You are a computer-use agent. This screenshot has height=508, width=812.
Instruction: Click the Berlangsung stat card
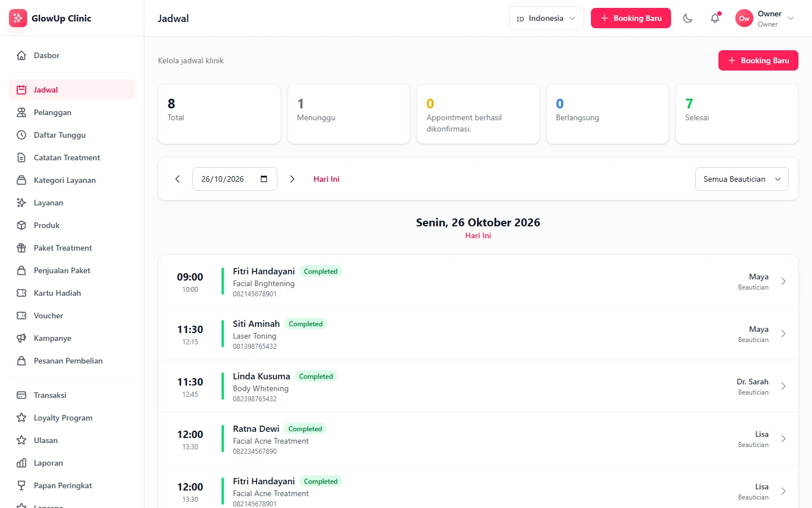tap(607, 114)
